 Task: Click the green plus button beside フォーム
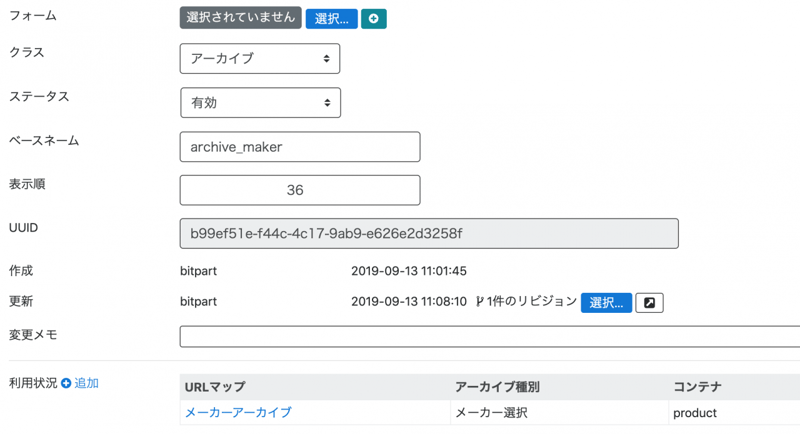pyautogui.click(x=373, y=19)
